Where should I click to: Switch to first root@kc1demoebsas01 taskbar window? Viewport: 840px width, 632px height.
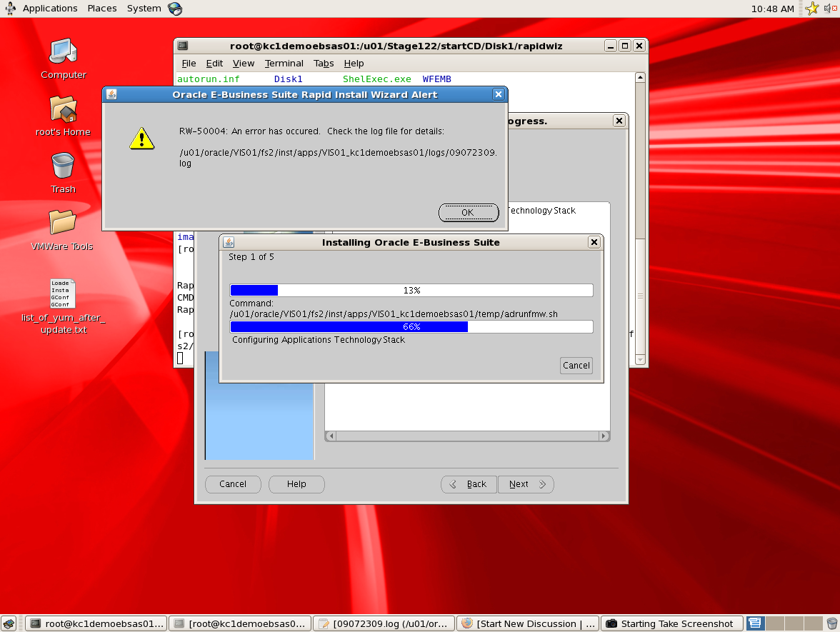97,623
